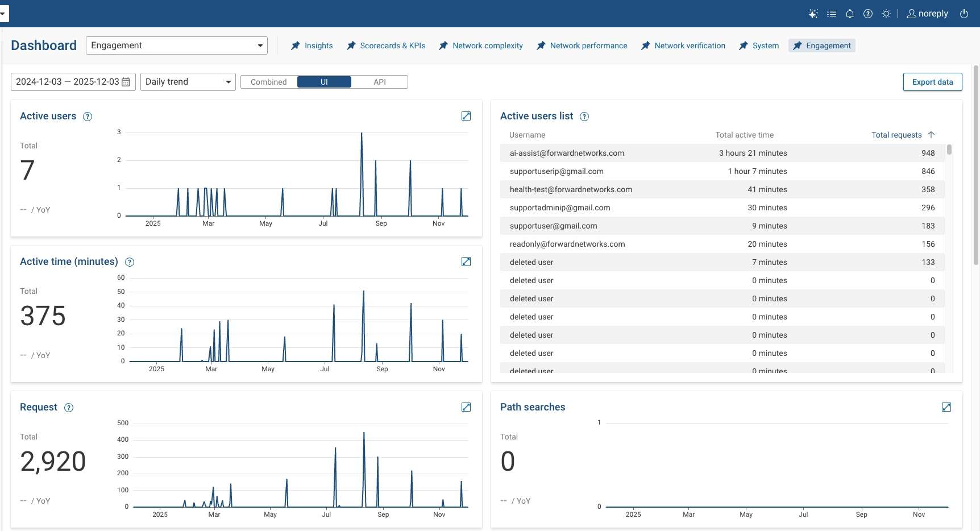This screenshot has height=531, width=980.
Task: Switch to the System dashboard
Action: [x=764, y=45]
